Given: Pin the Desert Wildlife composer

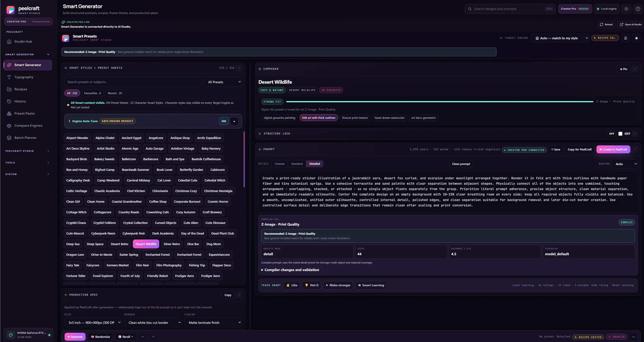Looking at the screenshot, I should [x=624, y=69].
